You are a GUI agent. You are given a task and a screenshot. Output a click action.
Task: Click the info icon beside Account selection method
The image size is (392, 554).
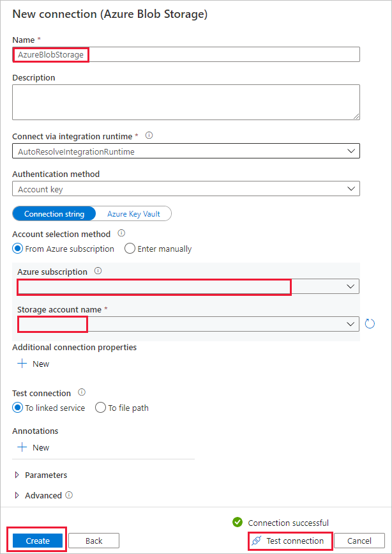coord(121,233)
